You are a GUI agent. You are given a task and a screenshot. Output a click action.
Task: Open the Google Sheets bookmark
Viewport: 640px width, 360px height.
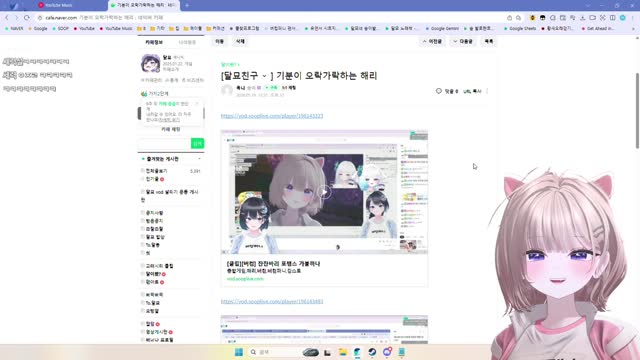[x=520, y=29]
